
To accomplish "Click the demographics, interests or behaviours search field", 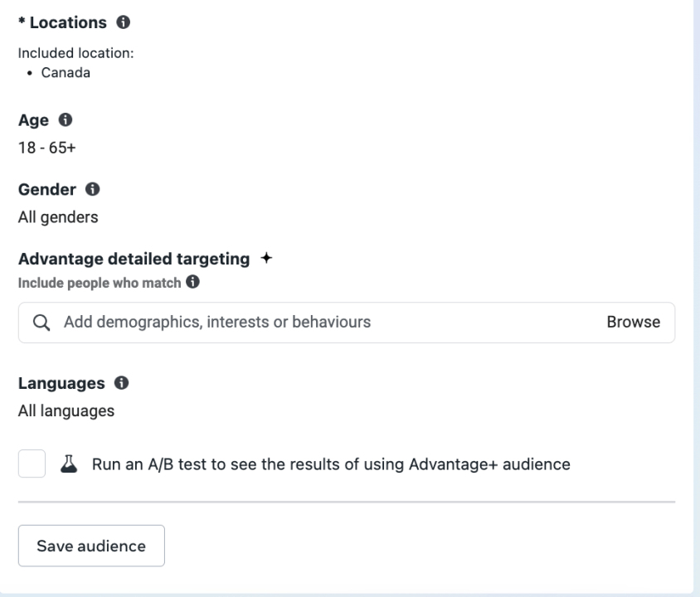I will coord(249,322).
